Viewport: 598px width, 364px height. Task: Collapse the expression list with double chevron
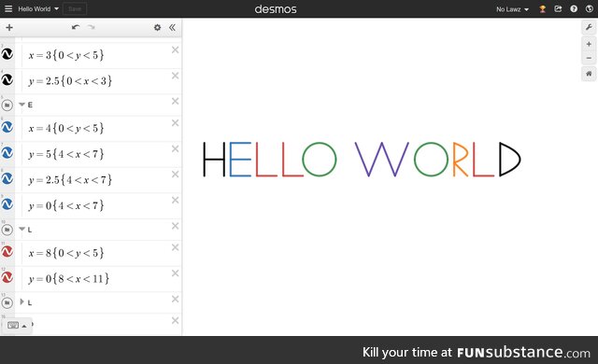coord(172,27)
